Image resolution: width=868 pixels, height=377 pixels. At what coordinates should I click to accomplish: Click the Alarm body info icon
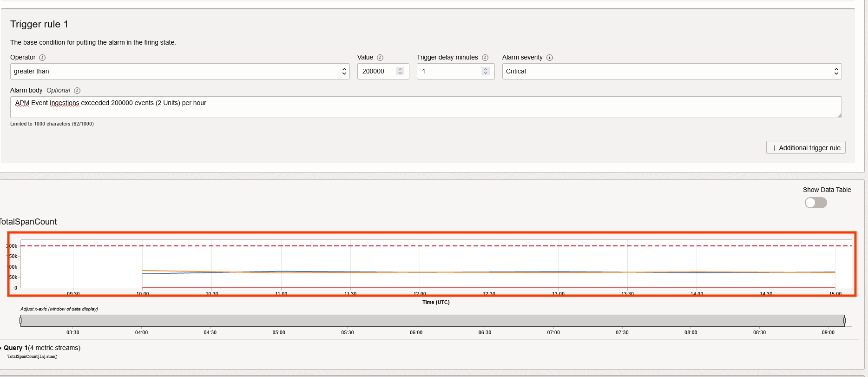pyautogui.click(x=77, y=91)
